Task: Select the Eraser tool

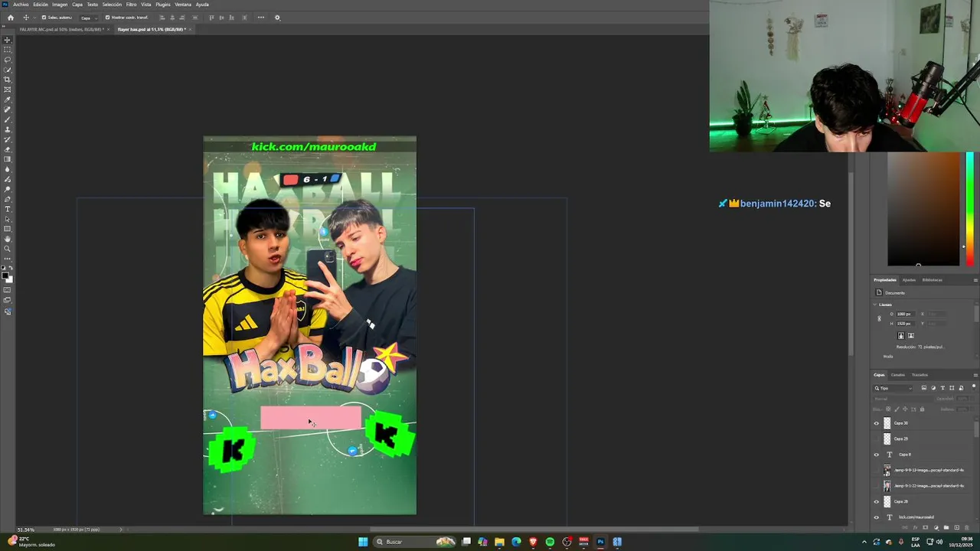Action: pos(8,149)
